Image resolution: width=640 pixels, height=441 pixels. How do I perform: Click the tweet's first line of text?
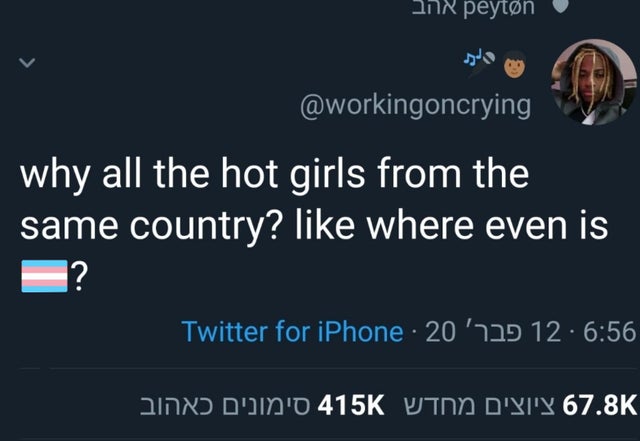click(x=274, y=175)
